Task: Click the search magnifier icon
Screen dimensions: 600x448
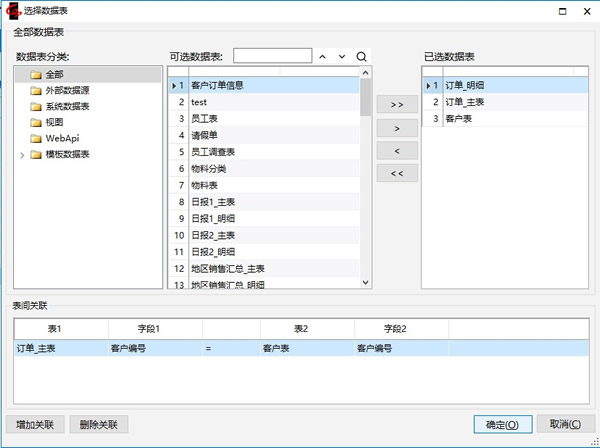Action: pyautogui.click(x=361, y=56)
